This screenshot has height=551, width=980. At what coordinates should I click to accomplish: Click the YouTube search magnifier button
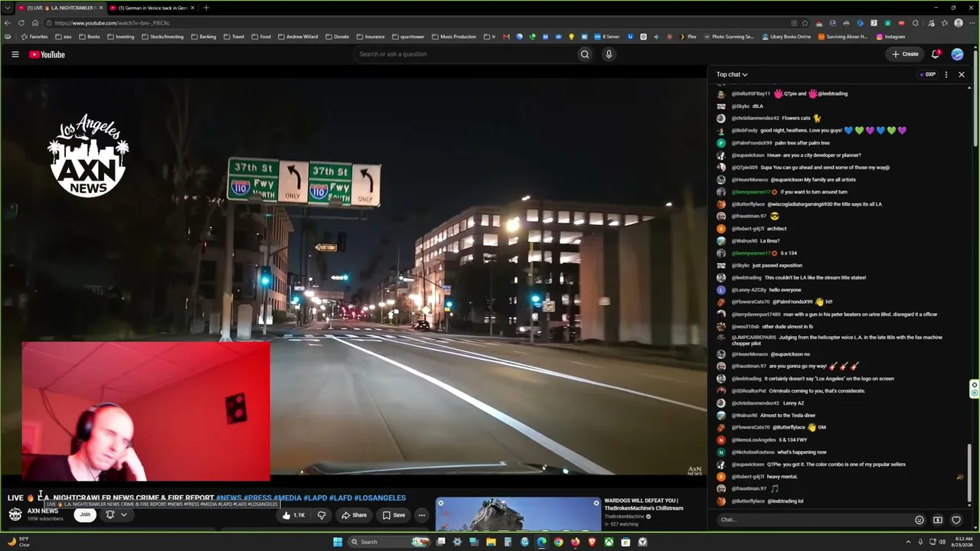coord(585,54)
